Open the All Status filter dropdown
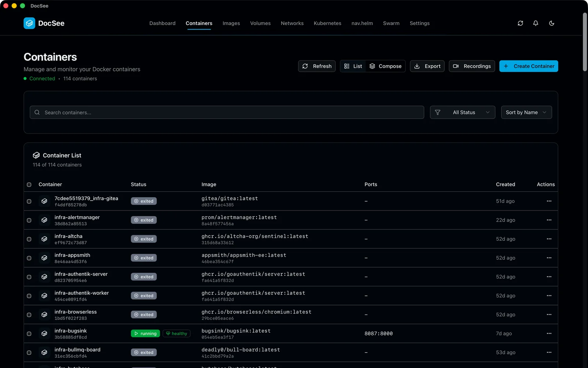 (462, 112)
